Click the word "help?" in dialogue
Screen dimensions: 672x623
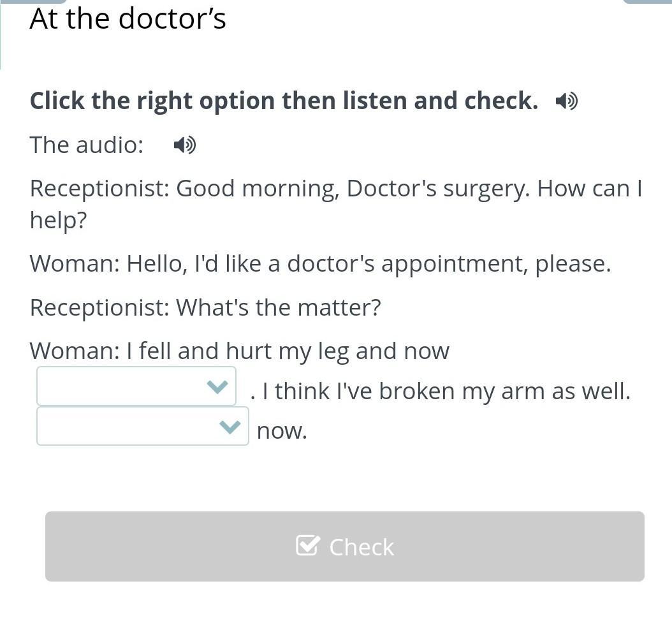[58, 221]
